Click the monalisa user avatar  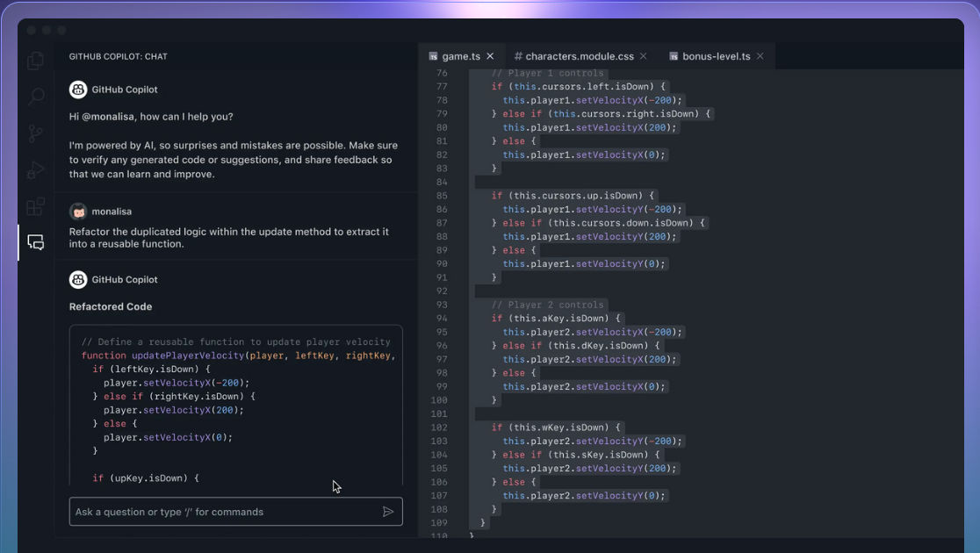(78, 212)
